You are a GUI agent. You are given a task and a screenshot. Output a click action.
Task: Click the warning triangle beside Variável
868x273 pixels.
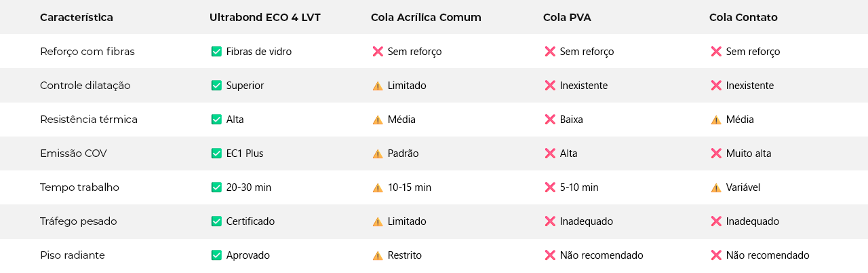(x=716, y=187)
